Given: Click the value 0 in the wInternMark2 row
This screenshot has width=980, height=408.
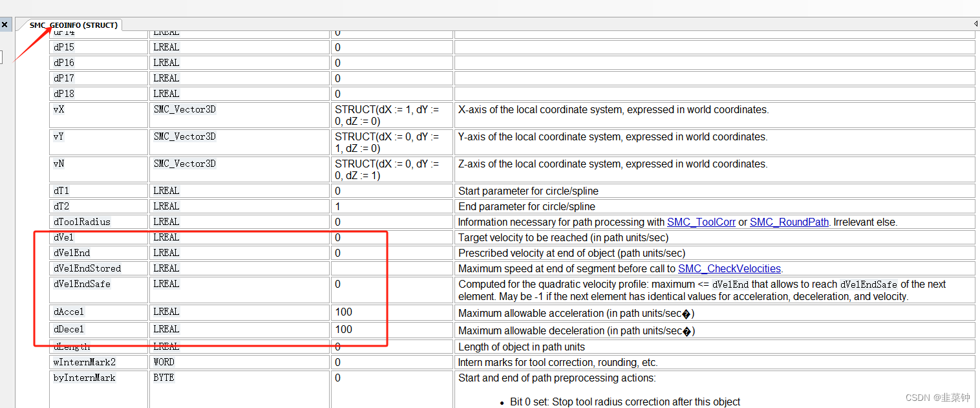Looking at the screenshot, I should [337, 362].
